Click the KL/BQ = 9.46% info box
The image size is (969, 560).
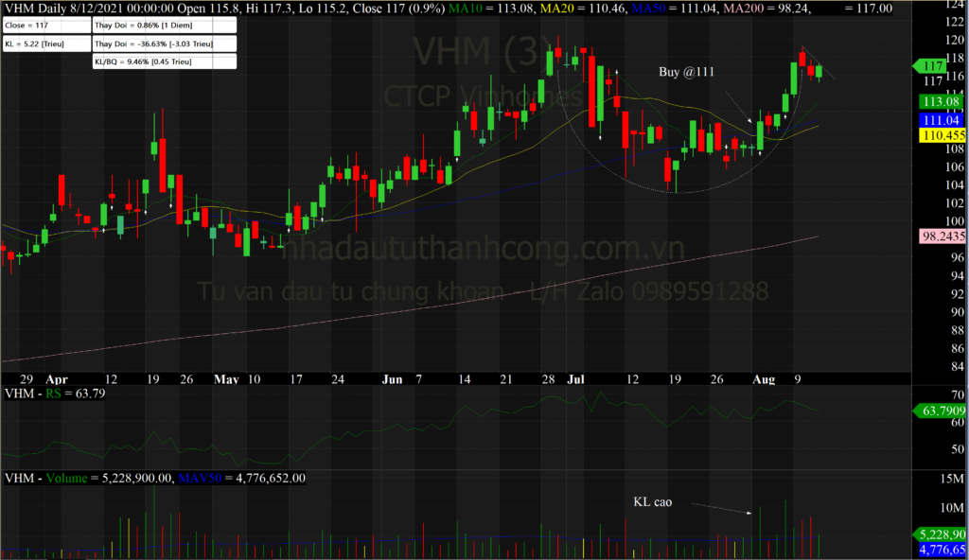[x=162, y=61]
